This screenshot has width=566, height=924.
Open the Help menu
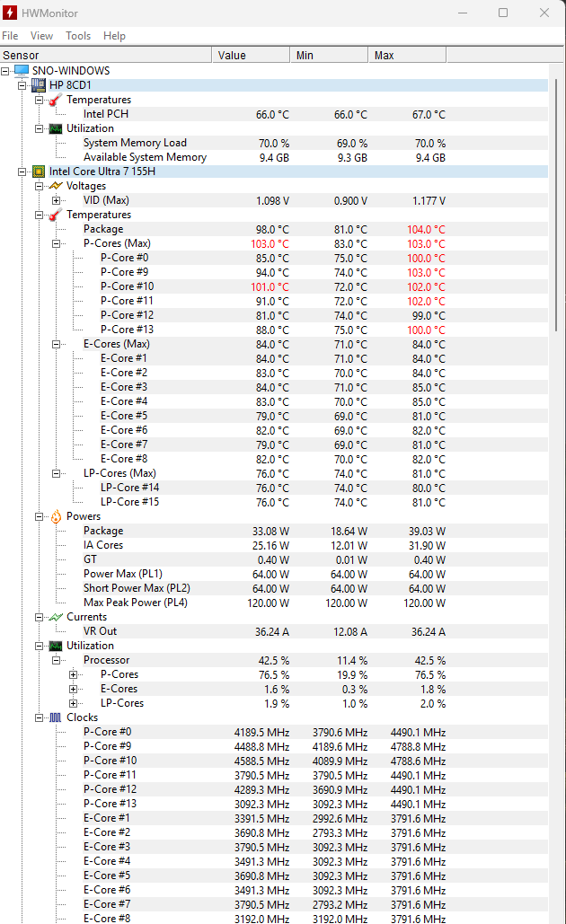pos(114,36)
